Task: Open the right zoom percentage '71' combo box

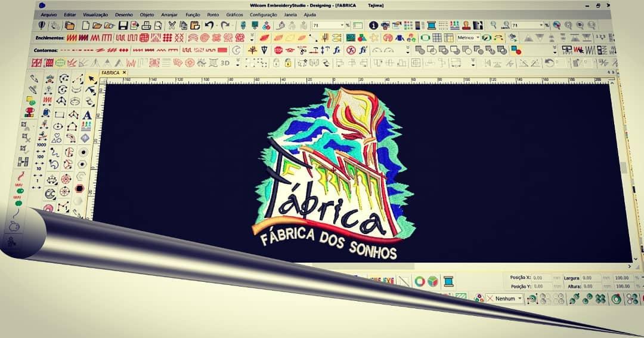Action: [527, 26]
